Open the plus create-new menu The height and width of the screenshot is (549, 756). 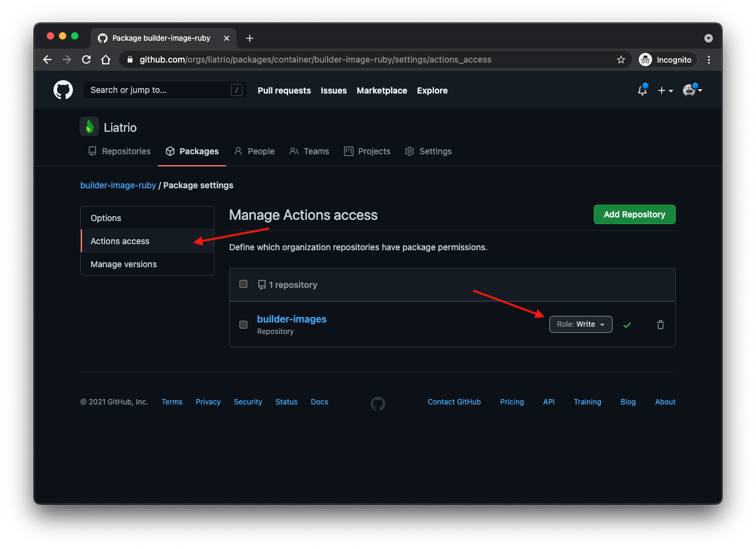[665, 90]
